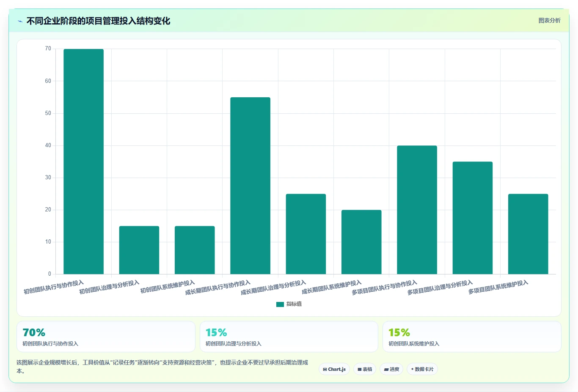Screen dimensions: 578x392
Task: Click the 30 tick on the y-axis
Action: coord(48,177)
